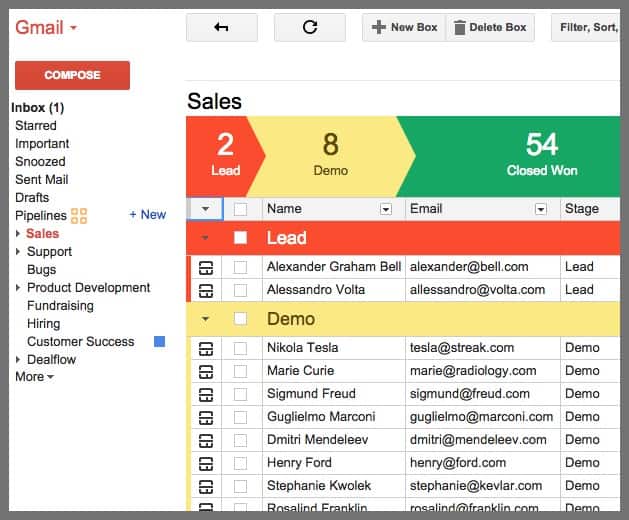Click the COMPOSE button

pyautogui.click(x=72, y=75)
